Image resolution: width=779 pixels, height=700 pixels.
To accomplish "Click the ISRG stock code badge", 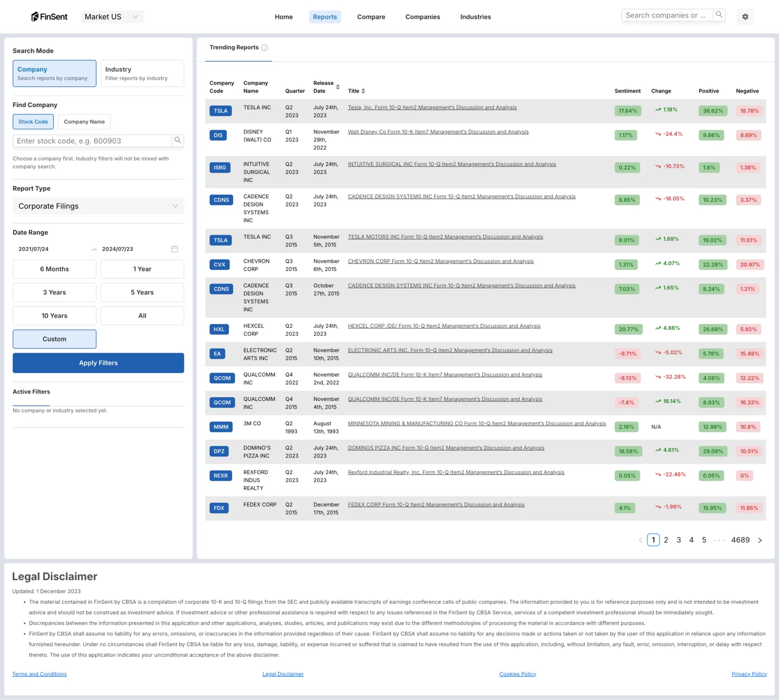I will [x=220, y=168].
